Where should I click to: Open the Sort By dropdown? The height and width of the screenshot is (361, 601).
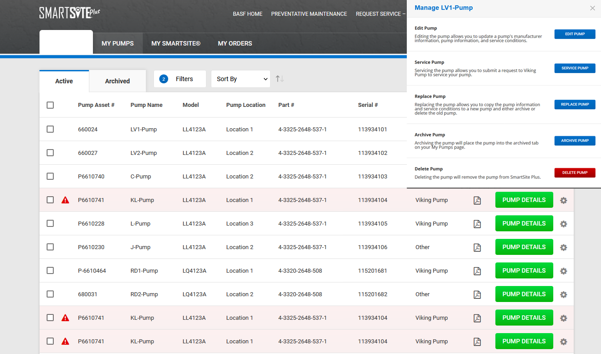pyautogui.click(x=241, y=79)
